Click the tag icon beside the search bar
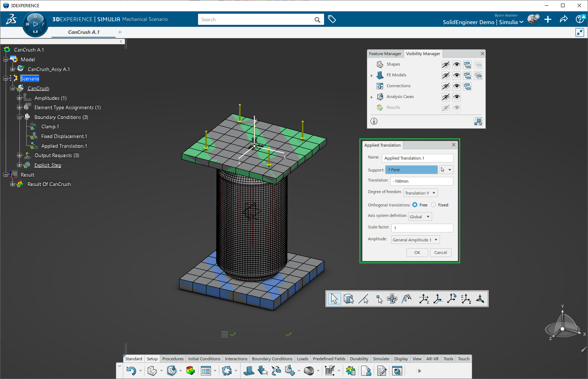Viewport: 588px width, 379px height. tap(332, 19)
